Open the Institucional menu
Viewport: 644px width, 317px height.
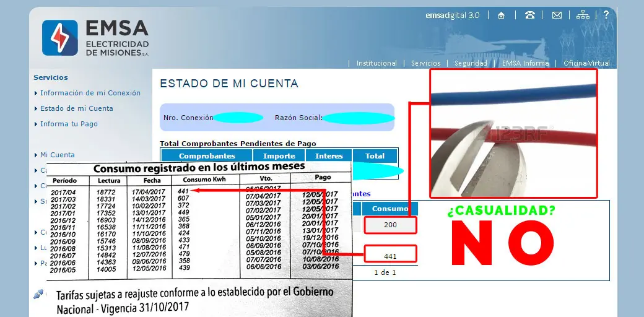pos(376,63)
